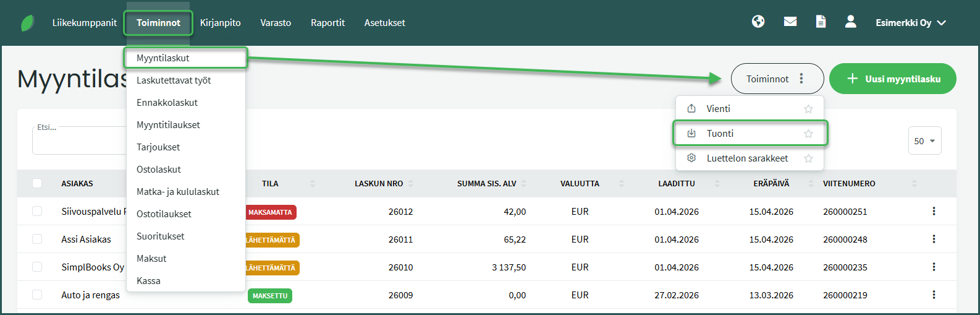Click the MAKSETTU status badge

pos(270,296)
